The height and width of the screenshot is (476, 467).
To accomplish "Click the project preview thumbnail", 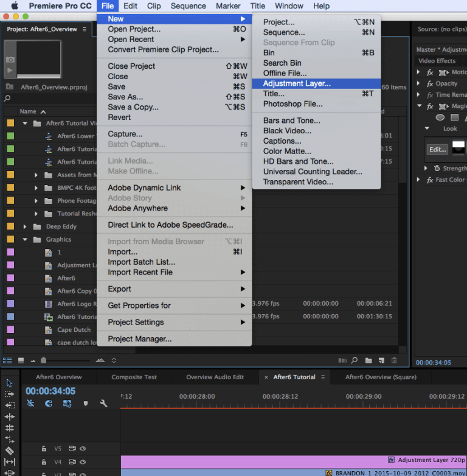I will pos(38,59).
